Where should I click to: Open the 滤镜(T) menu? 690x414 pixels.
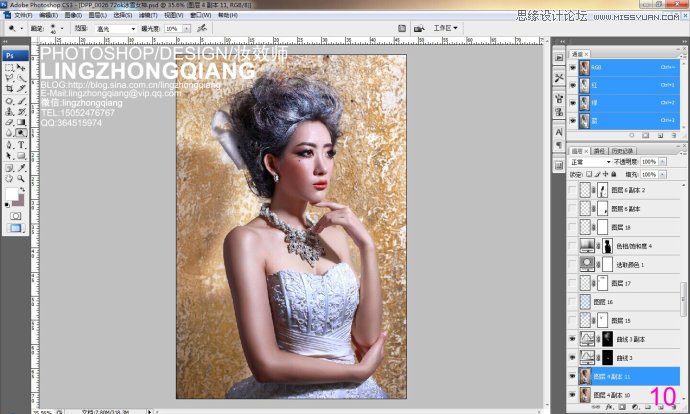click(x=148, y=15)
